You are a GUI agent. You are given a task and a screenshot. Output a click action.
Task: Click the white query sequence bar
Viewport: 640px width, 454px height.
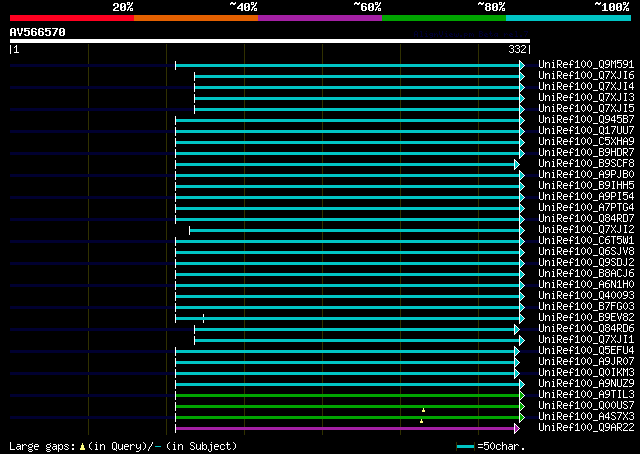(270, 41)
